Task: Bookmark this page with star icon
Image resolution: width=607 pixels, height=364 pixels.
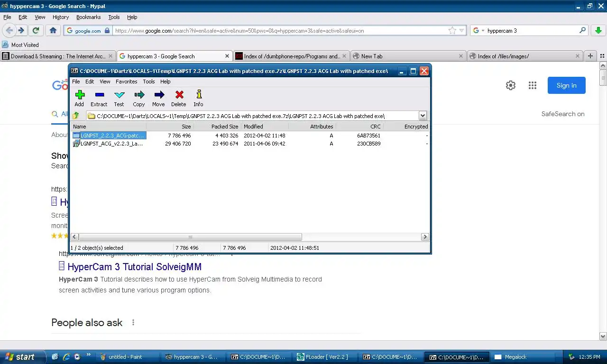Action: (452, 30)
